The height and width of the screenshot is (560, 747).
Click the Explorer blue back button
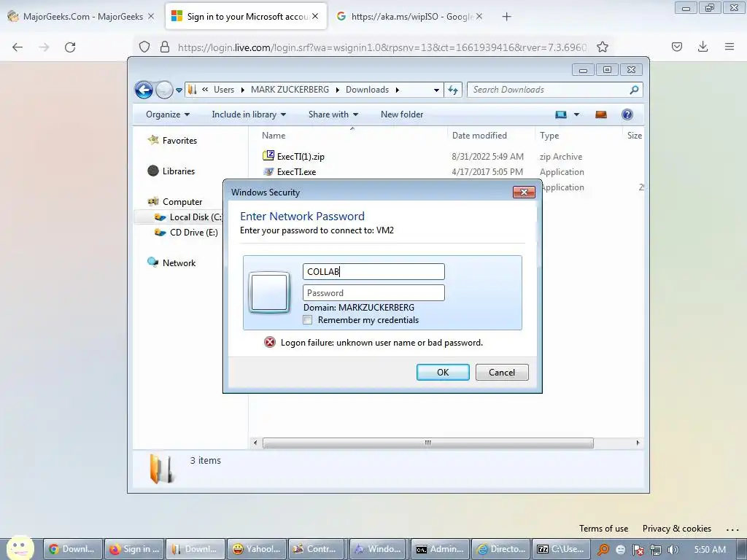click(x=144, y=90)
